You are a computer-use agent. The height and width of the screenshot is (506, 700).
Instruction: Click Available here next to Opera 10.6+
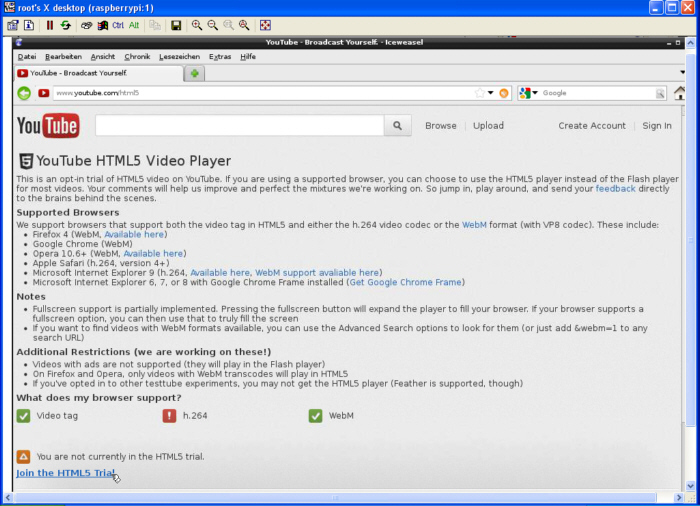(x=153, y=254)
